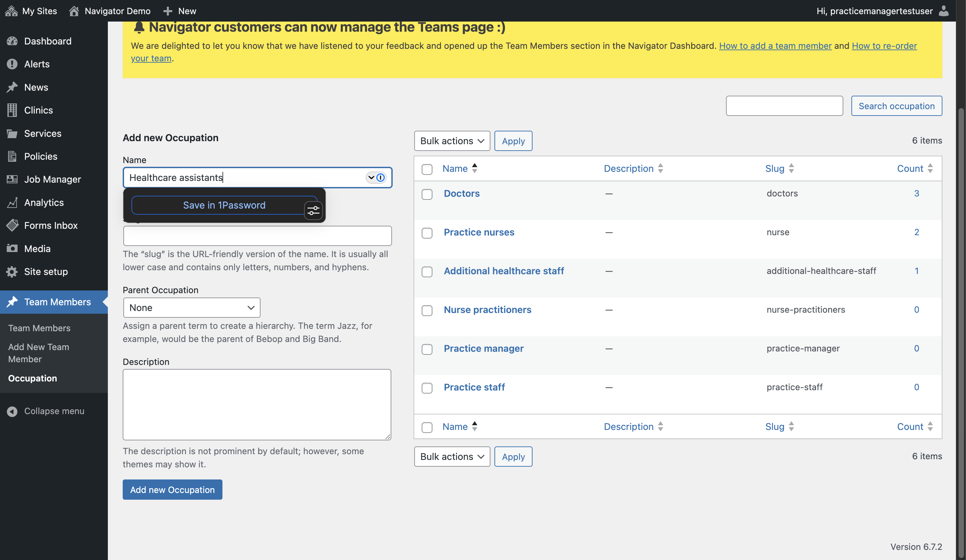The height and width of the screenshot is (560, 966).
Task: Sort by Slug in header row
Action: [x=780, y=168]
